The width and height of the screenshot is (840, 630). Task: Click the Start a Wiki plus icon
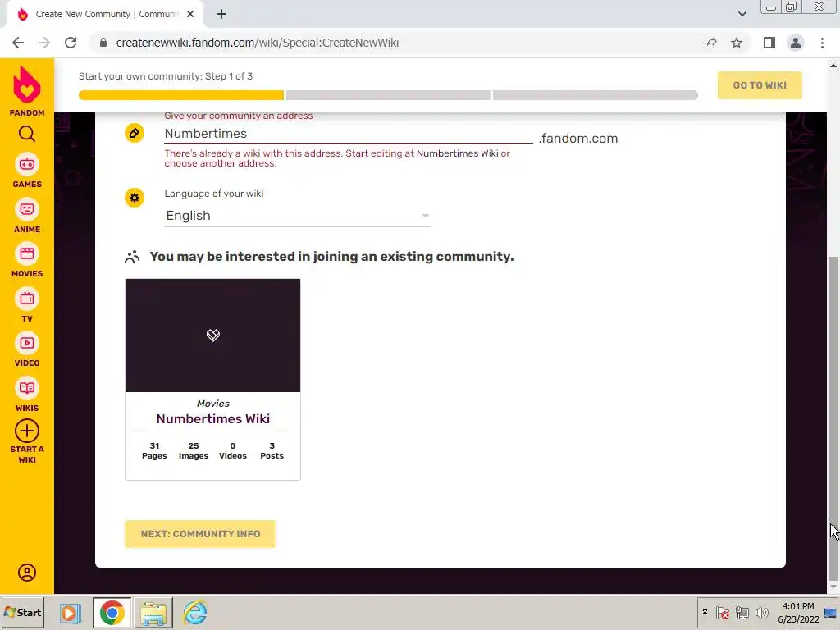click(27, 431)
